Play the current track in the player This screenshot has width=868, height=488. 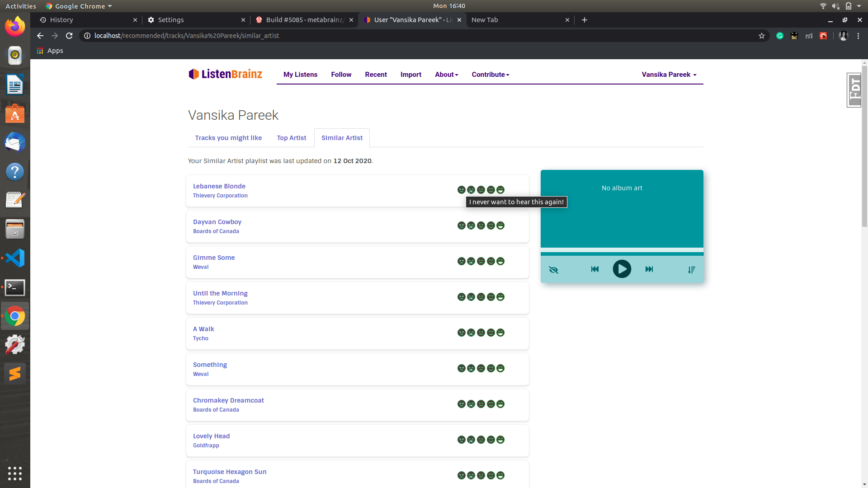(x=622, y=269)
